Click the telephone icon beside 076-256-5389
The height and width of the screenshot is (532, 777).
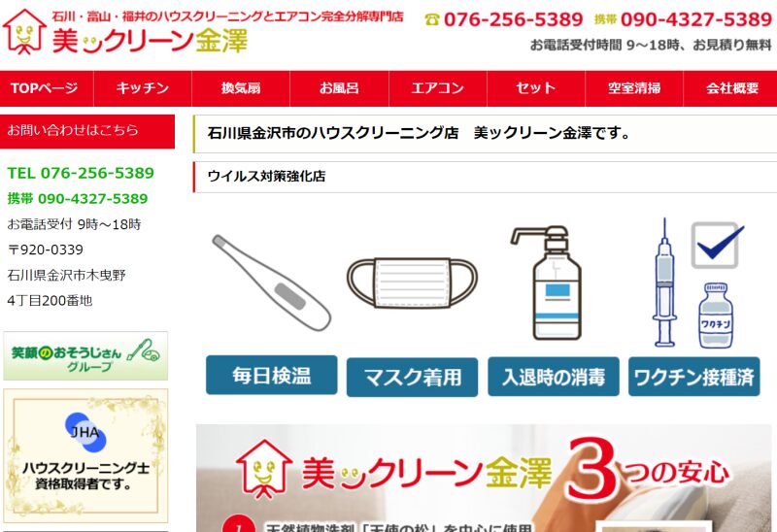(x=432, y=19)
